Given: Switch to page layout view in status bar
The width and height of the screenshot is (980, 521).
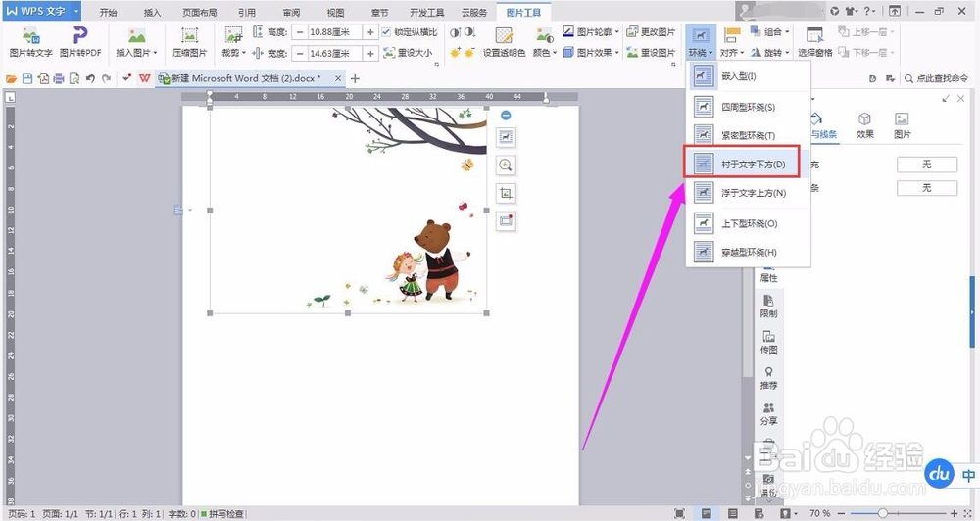Looking at the screenshot, I should point(707,513).
